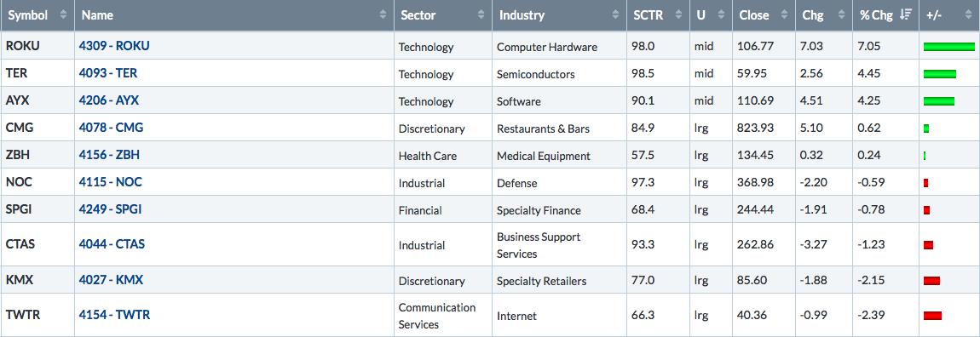The image size is (980, 337).
Task: Click the TWTR red change bar
Action: click(932, 316)
